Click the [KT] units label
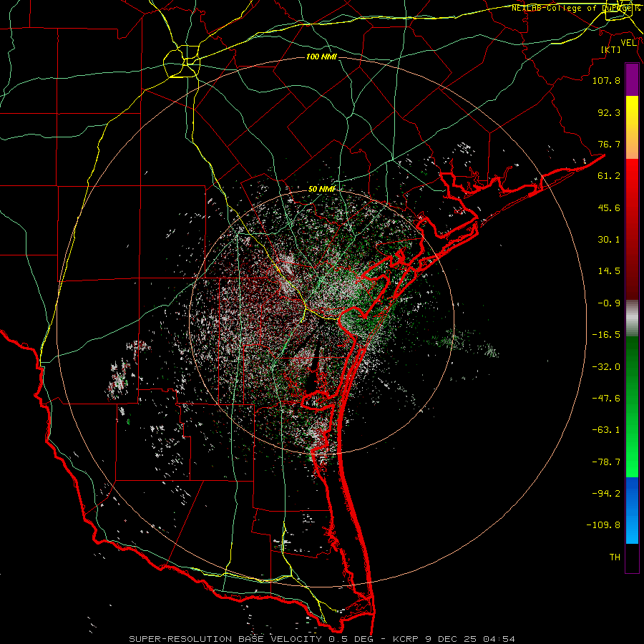Viewport: 644px width, 644px height. (x=611, y=49)
